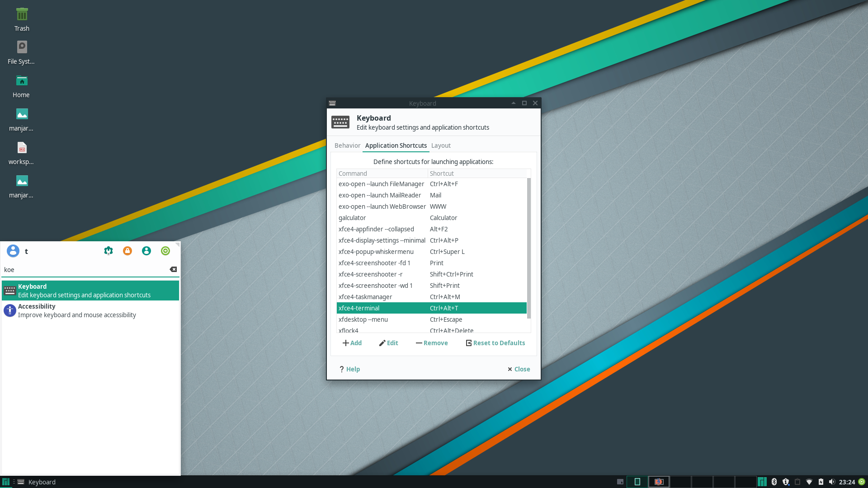Viewport: 868px width, 488px height.
Task: Switch to the Behavior tab
Action: 347,145
